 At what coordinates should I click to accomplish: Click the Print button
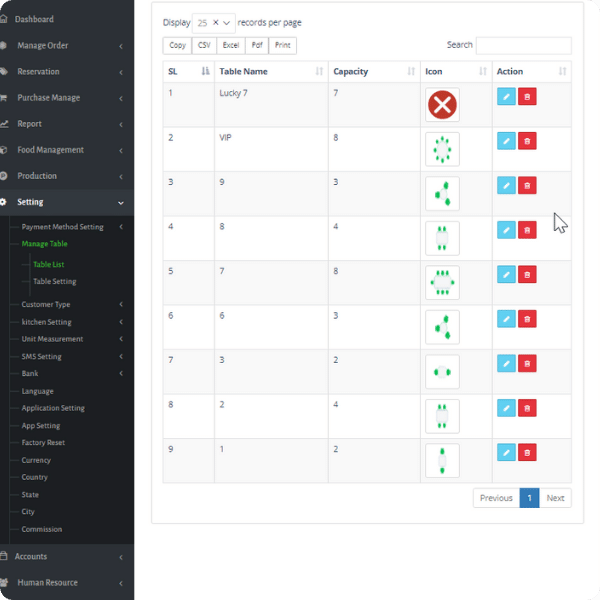tap(283, 45)
